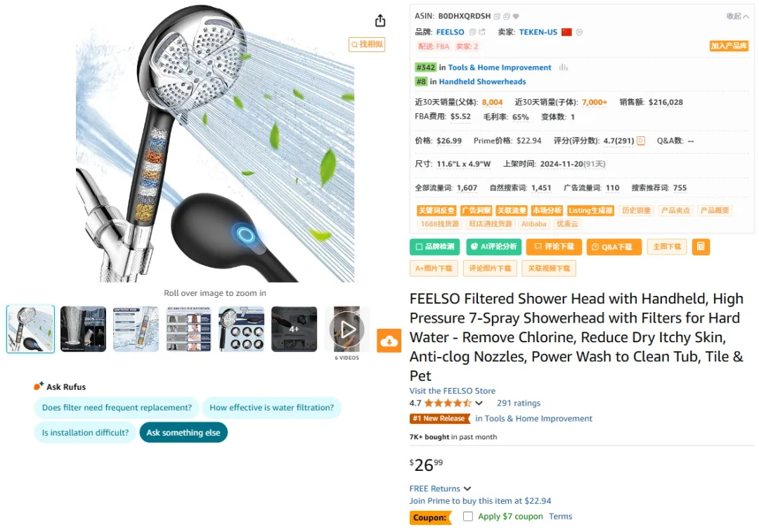Click the external link icon beside FEELSO brand

click(x=482, y=32)
